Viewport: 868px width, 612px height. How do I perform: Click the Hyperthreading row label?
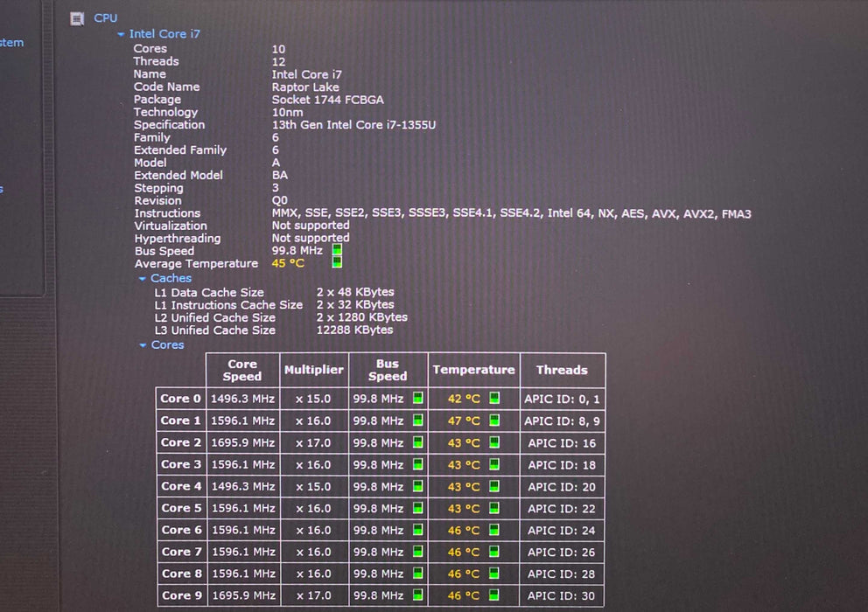pyautogui.click(x=178, y=239)
